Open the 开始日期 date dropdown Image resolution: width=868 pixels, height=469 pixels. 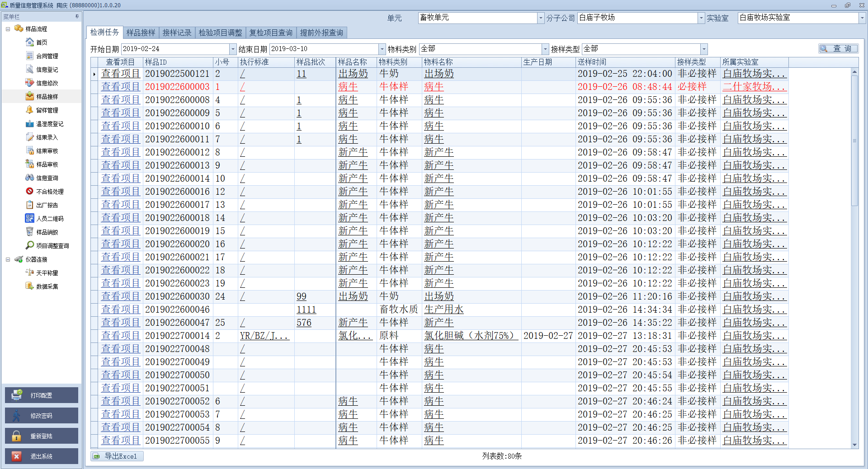(233, 49)
